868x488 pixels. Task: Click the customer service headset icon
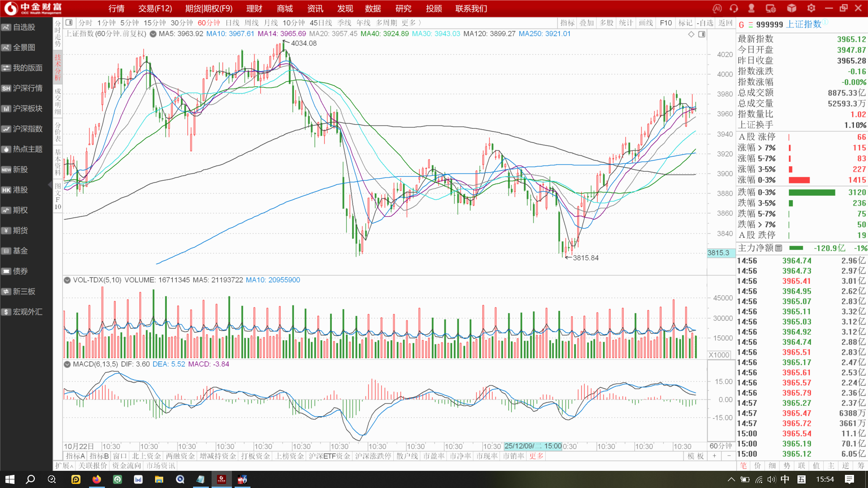(x=734, y=8)
